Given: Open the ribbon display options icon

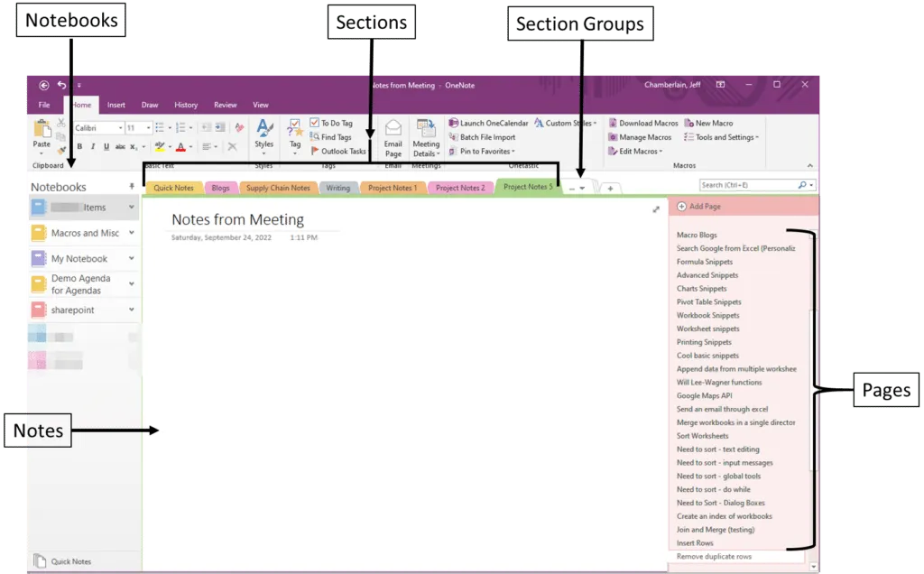Looking at the screenshot, I should click(720, 85).
